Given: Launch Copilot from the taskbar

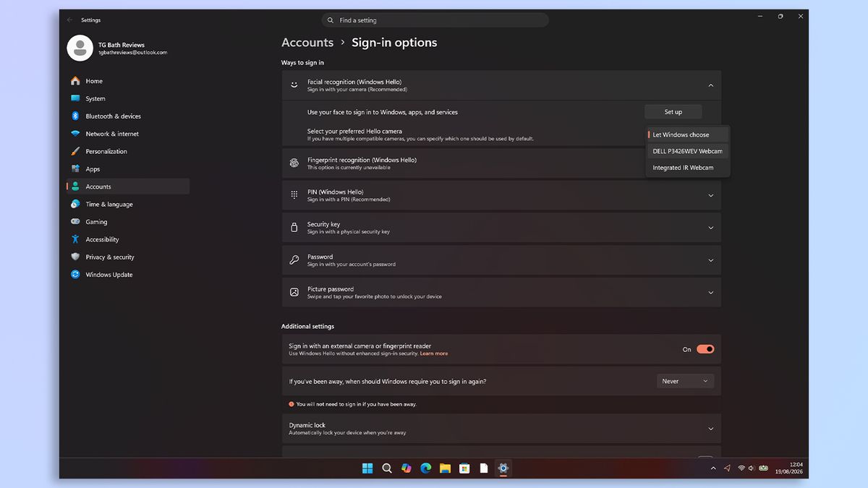Looking at the screenshot, I should click(407, 468).
